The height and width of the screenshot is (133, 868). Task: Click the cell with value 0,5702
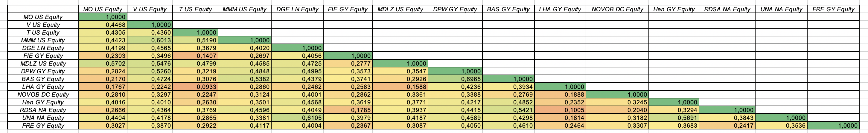point(103,64)
